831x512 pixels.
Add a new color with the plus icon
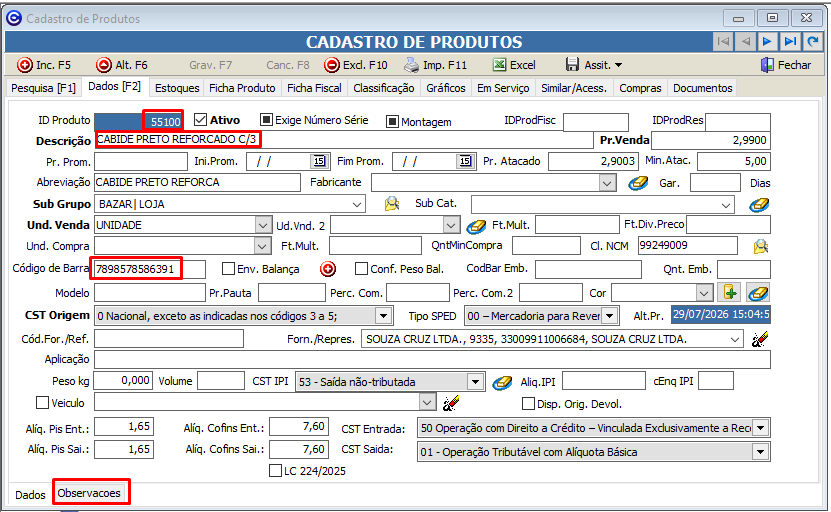pos(730,292)
